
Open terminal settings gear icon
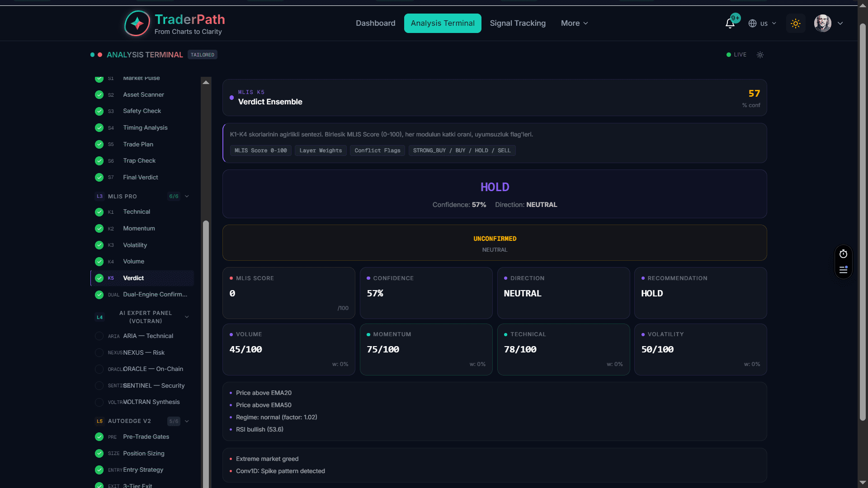pyautogui.click(x=760, y=55)
